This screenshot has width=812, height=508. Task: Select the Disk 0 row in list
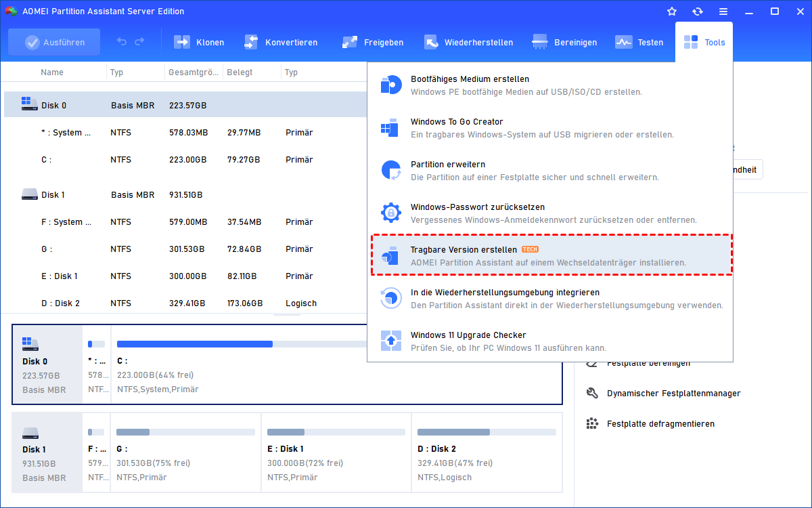tap(186, 105)
